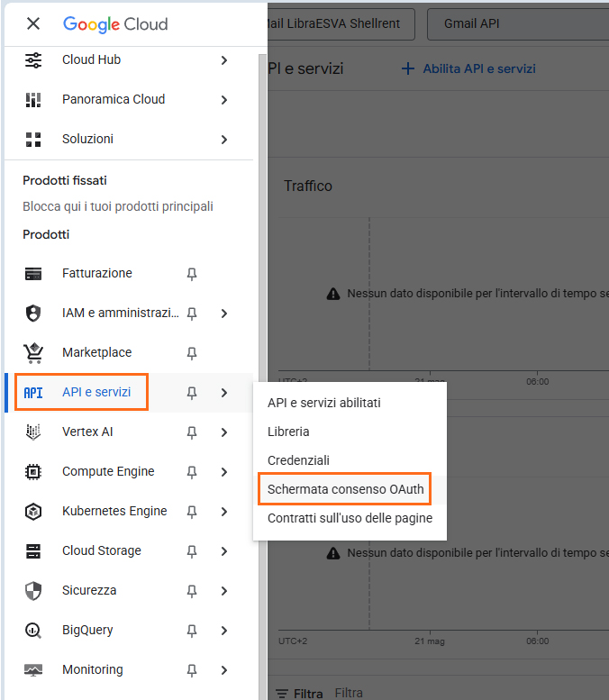Click the Compute Engine chip icon

coord(33,472)
